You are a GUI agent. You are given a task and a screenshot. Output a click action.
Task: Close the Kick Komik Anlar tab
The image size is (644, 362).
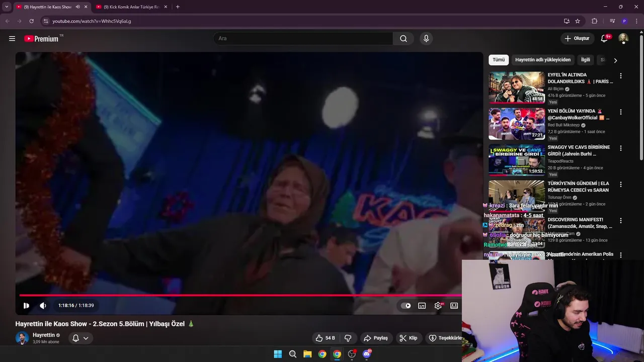[166, 7]
